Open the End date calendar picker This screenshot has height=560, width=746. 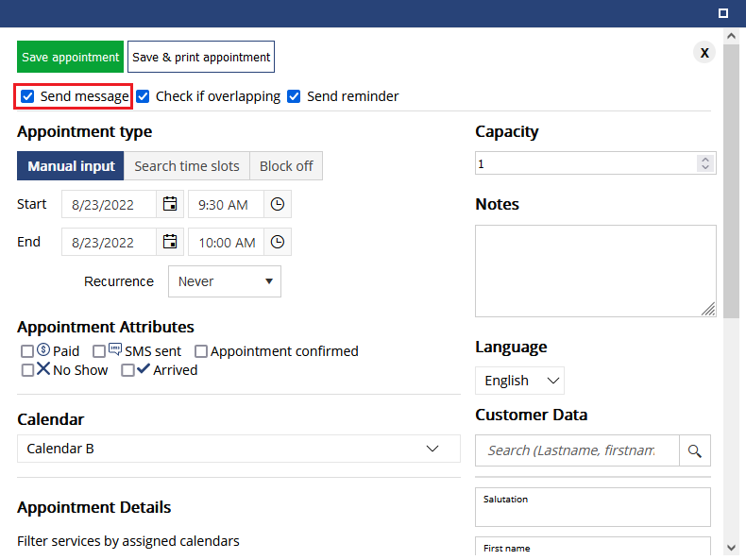(170, 242)
